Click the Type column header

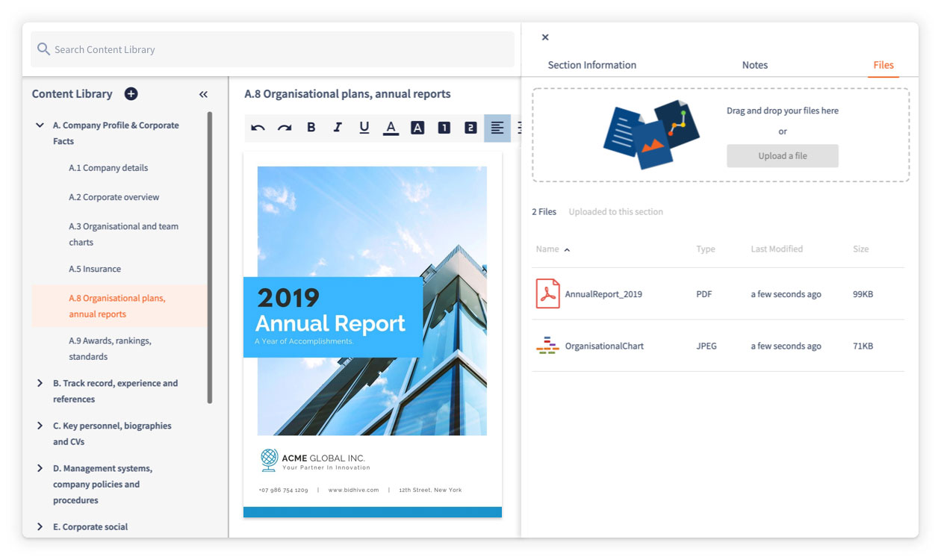click(706, 249)
